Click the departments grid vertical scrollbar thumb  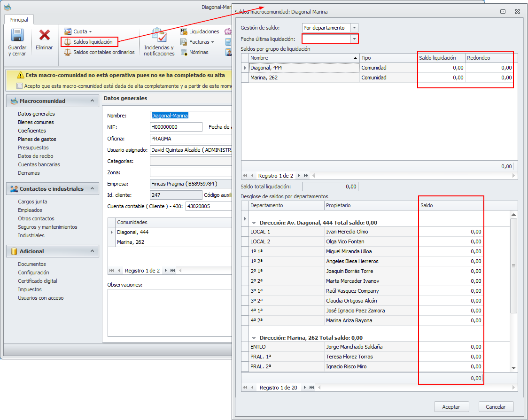coord(513,265)
